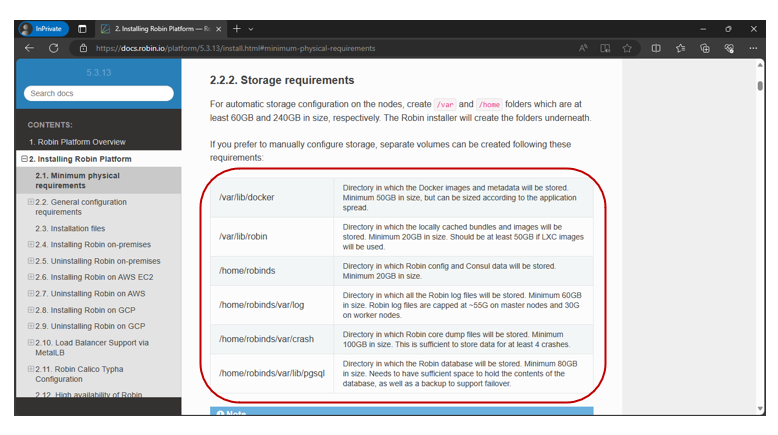Expand Uninstalling Robin on AWS
The image size is (778, 435).
[31, 294]
